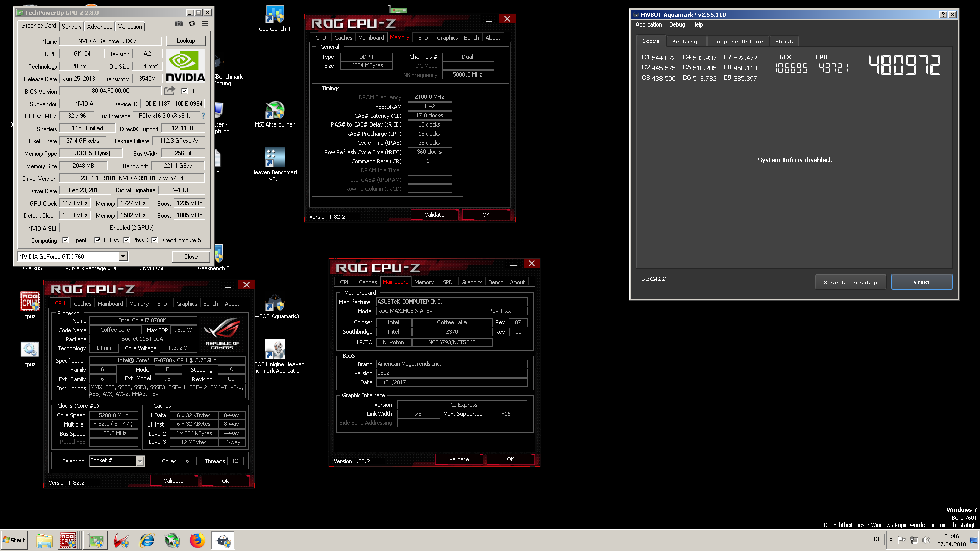Switch to the Advanced tab in GPU-Z
The image size is (980, 551).
coord(100,26)
